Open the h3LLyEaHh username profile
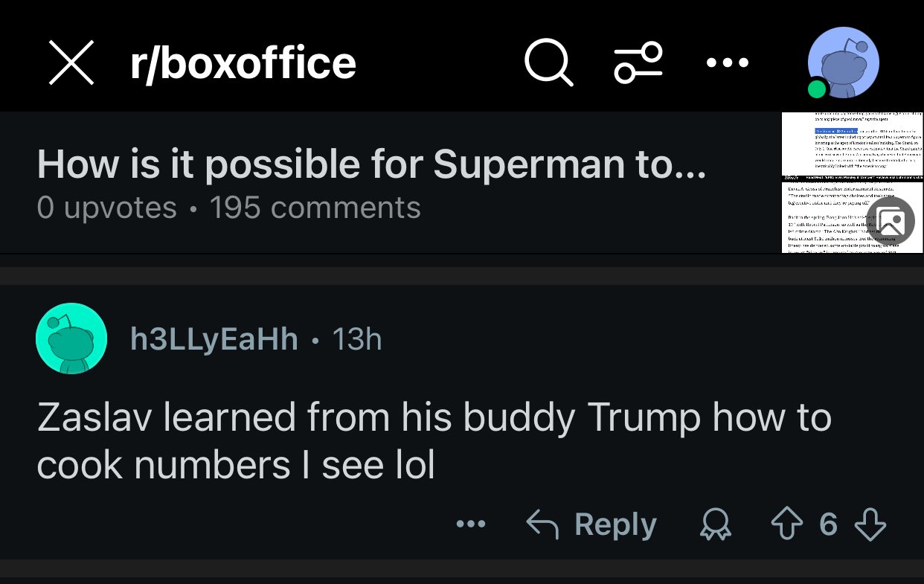This screenshot has height=584, width=924. 214,339
